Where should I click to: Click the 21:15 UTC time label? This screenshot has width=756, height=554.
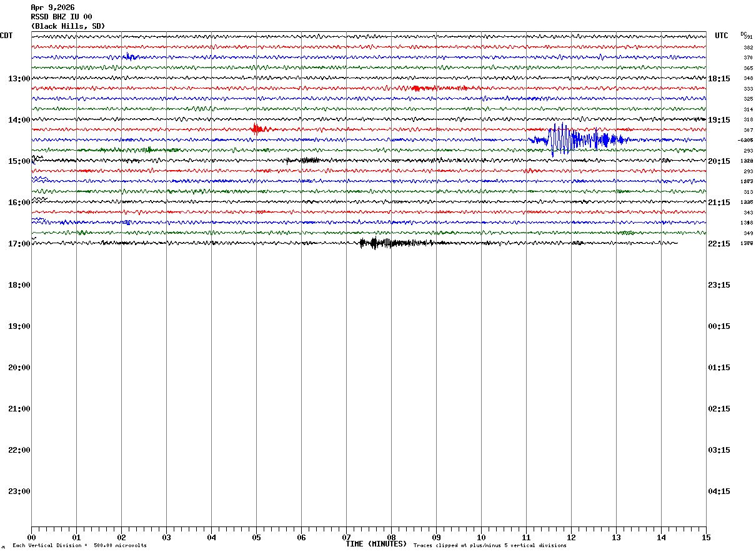[719, 203]
